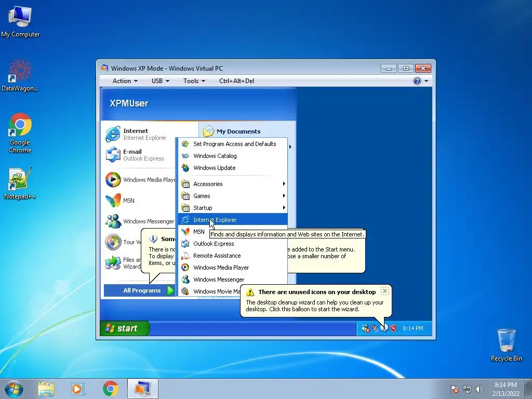The image size is (532, 399).
Task: Open Files and Settings Transfer Wizard icon
Action: (x=113, y=263)
